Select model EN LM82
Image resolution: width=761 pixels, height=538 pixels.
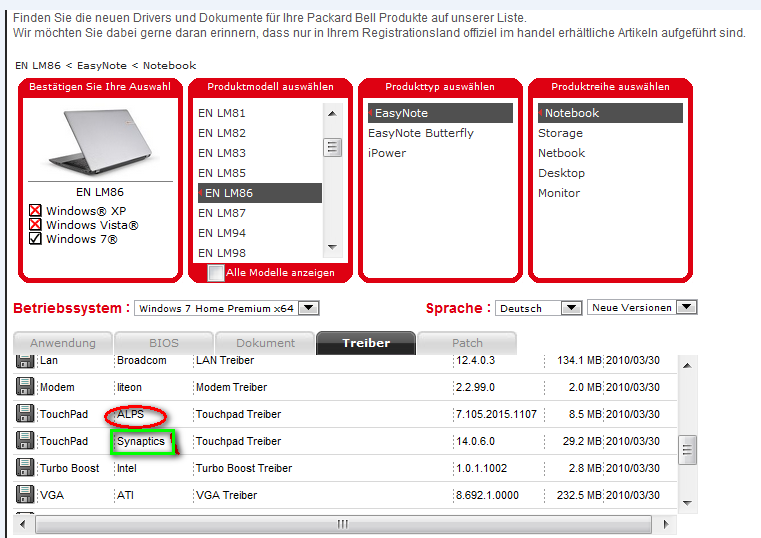click(222, 133)
